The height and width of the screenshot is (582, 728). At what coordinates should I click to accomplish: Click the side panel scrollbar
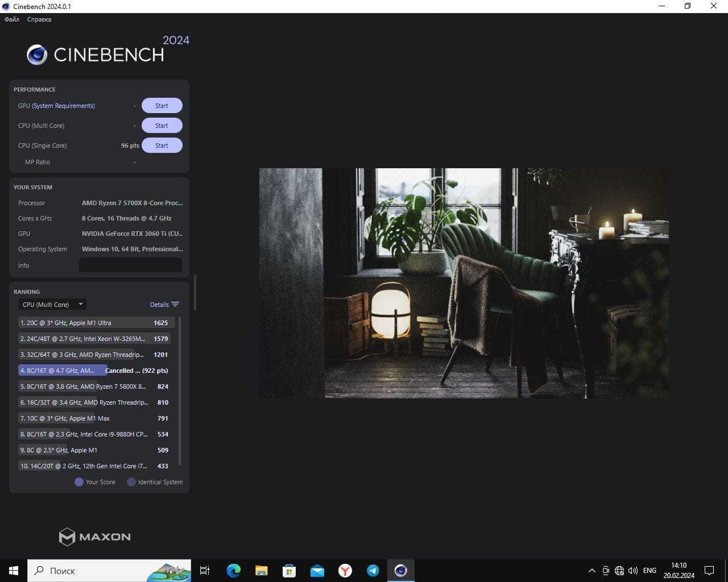(x=195, y=293)
